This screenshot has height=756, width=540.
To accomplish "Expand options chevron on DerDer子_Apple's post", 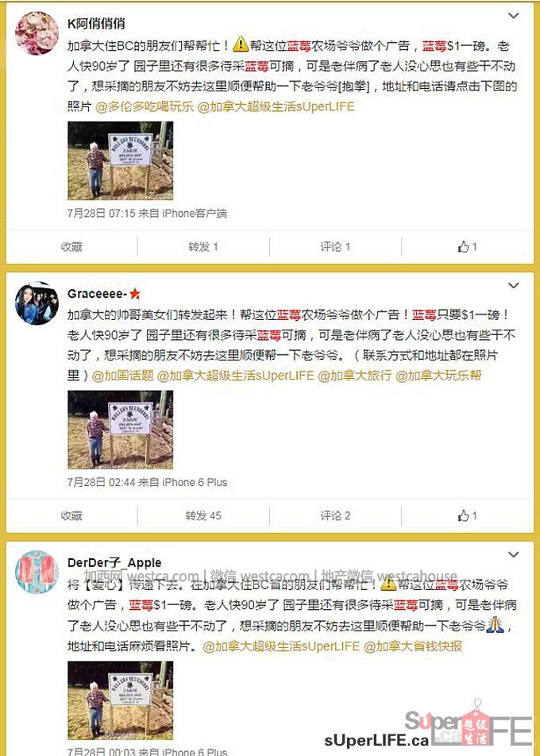I will point(514,554).
